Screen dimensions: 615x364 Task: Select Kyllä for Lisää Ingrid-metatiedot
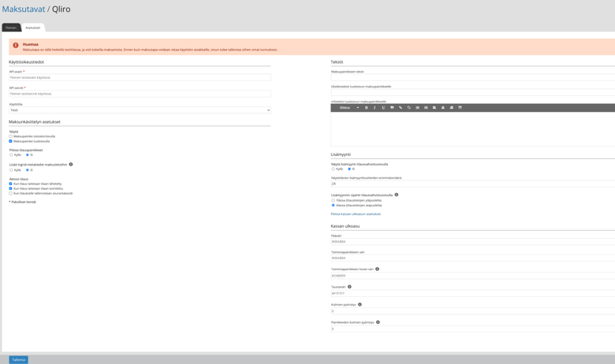pyautogui.click(x=11, y=170)
